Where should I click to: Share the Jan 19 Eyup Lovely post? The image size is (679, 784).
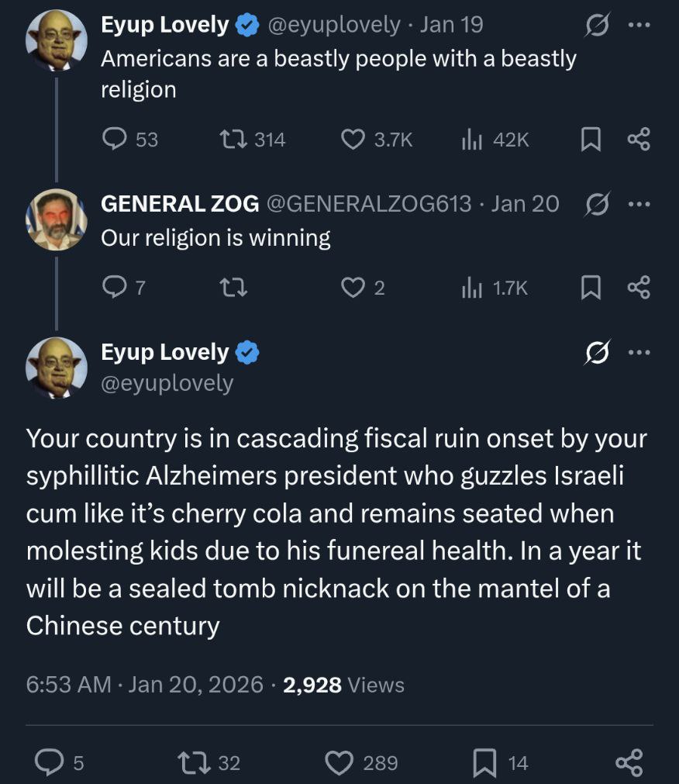click(638, 139)
